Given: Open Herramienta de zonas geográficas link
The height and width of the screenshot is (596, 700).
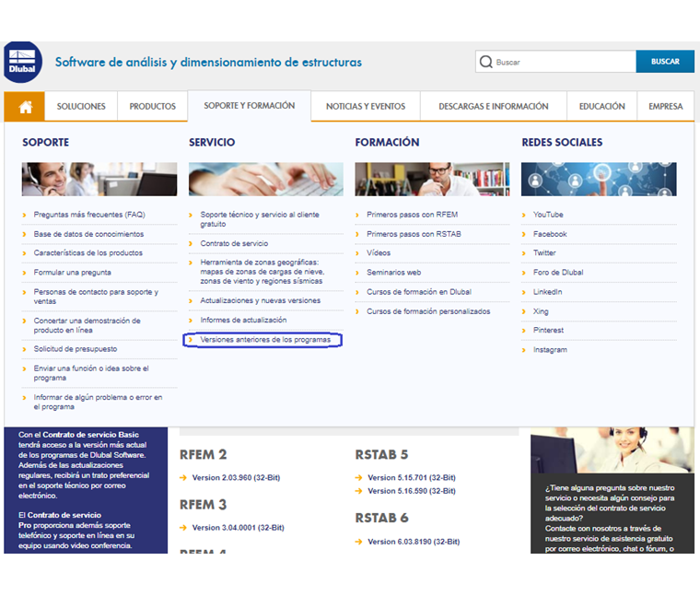Looking at the screenshot, I should pyautogui.click(x=262, y=272).
